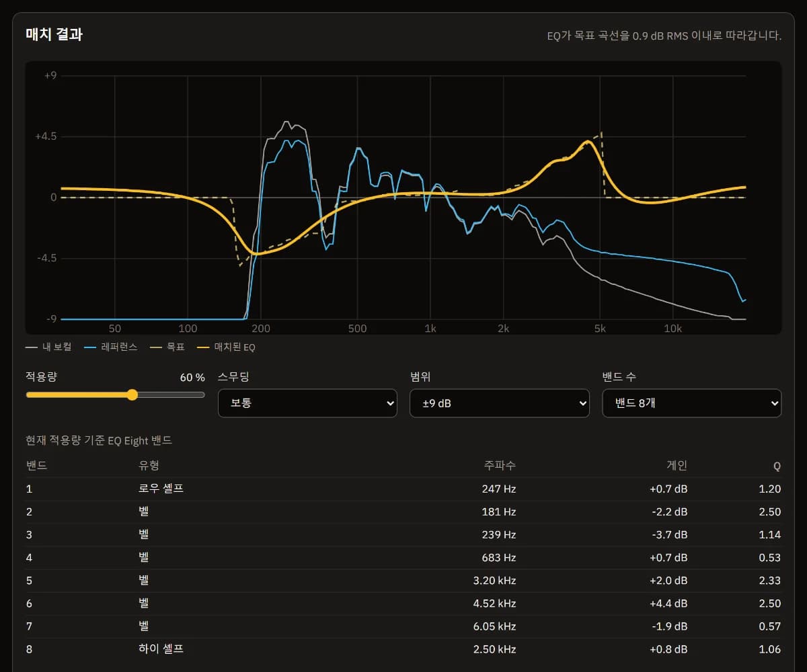Click the -3.7 dB gain cell
Screen dimensions: 807x672
670,535
